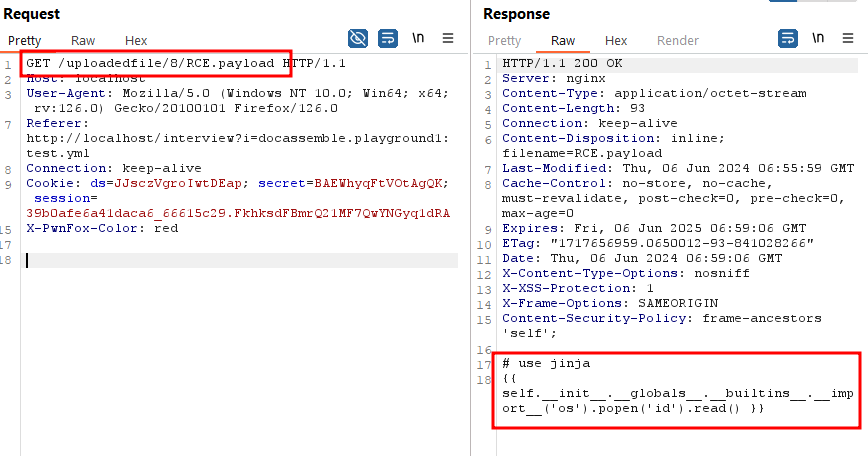Click the Referer header name in request

pos(57,123)
